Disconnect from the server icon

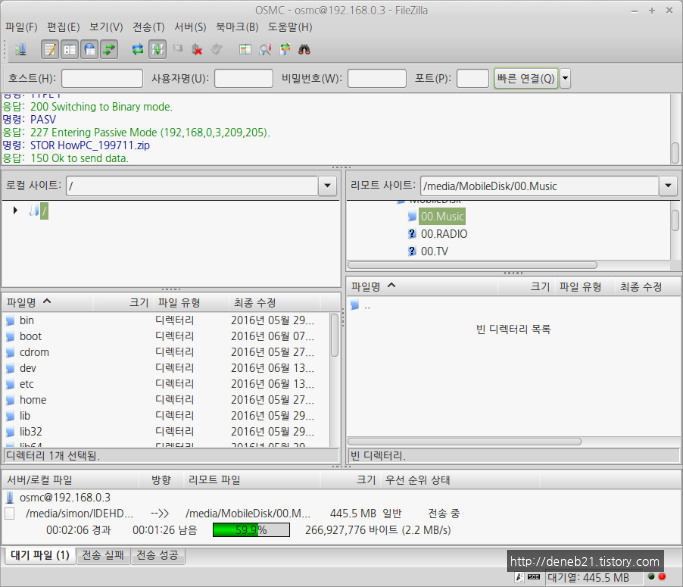(197, 49)
